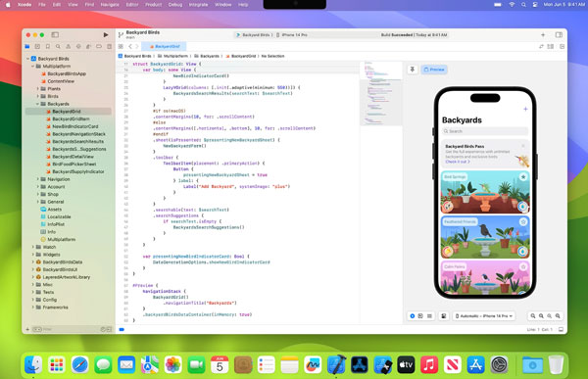
Task: Open NewBirdIndicatorCard file
Action: [75, 126]
